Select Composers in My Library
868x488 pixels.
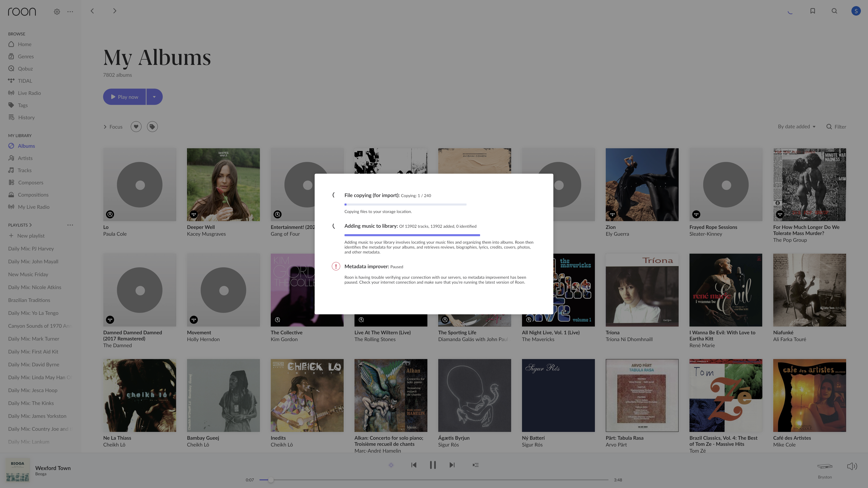tap(26, 182)
